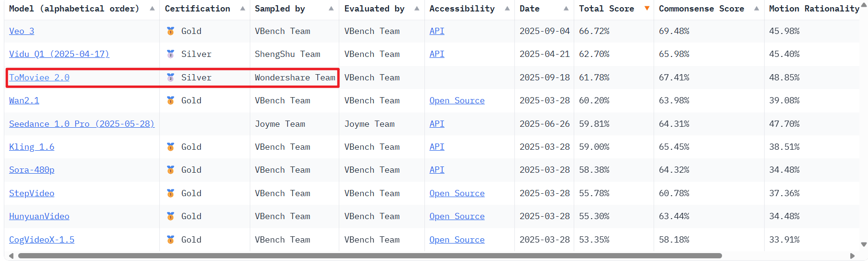Image resolution: width=868 pixels, height=266 pixels.
Task: Click the silver medal icon for ToMoviee 2.0
Action: pos(170,78)
